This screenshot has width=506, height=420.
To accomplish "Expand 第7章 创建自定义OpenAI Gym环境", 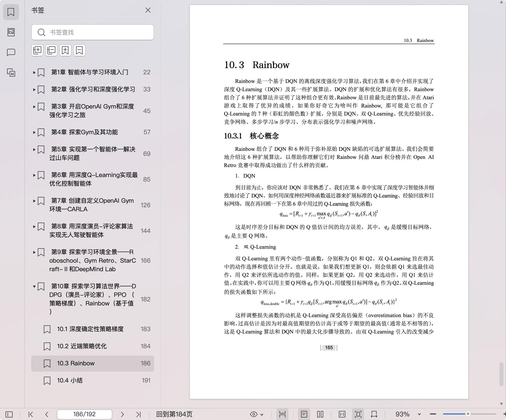I will (34, 201).
